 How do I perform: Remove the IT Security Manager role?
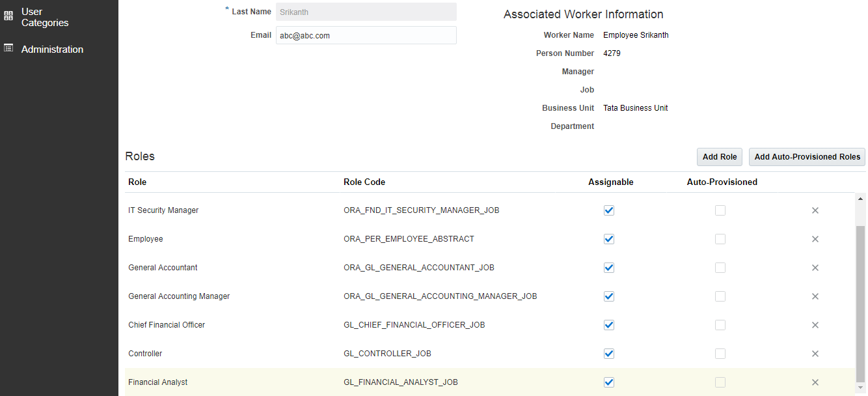tap(815, 210)
